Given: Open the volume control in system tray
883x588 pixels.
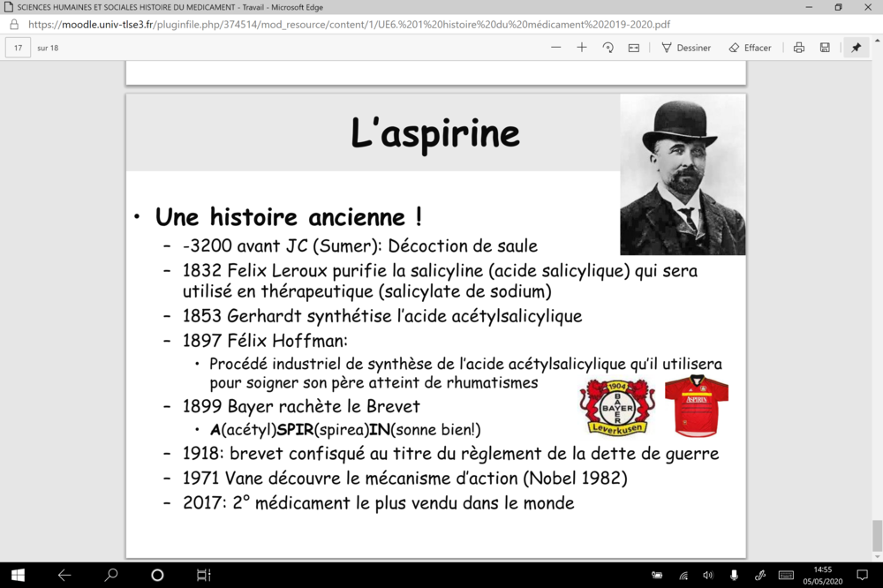Looking at the screenshot, I should point(707,576).
